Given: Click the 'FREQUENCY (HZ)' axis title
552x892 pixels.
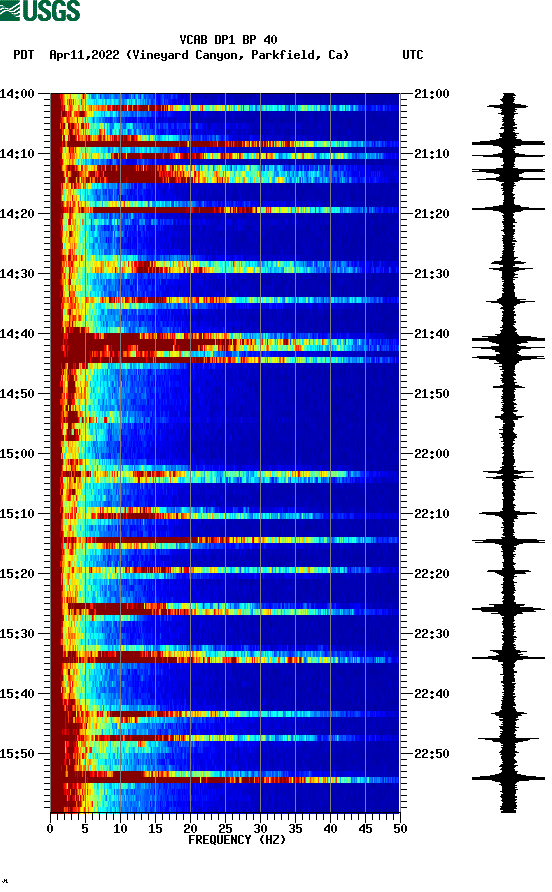Looking at the screenshot, I should (237, 840).
